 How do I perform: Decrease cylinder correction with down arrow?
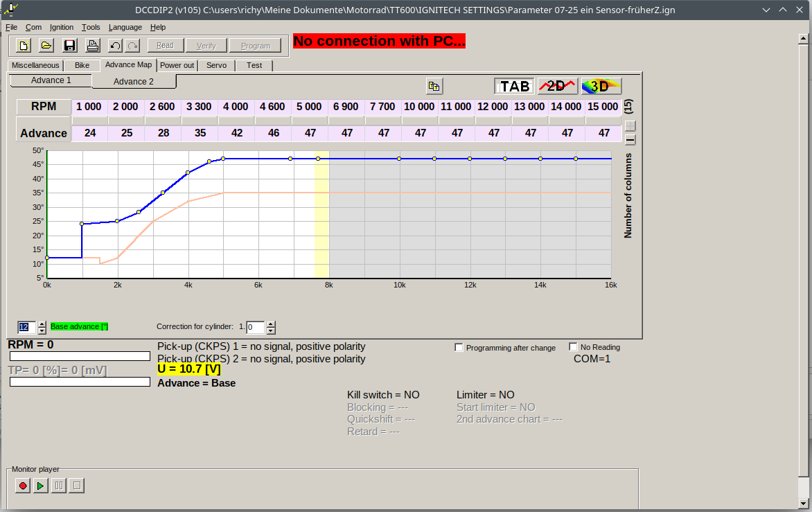click(271, 330)
